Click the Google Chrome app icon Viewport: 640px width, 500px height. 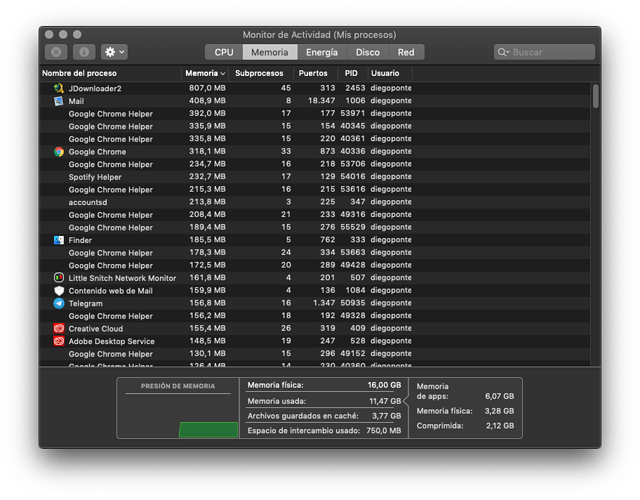click(x=59, y=151)
